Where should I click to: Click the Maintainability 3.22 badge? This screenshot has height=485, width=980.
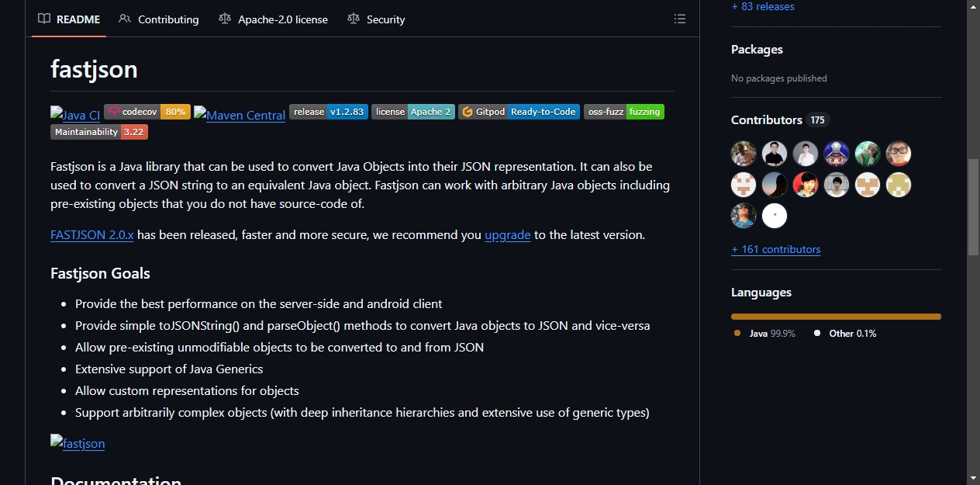point(99,132)
